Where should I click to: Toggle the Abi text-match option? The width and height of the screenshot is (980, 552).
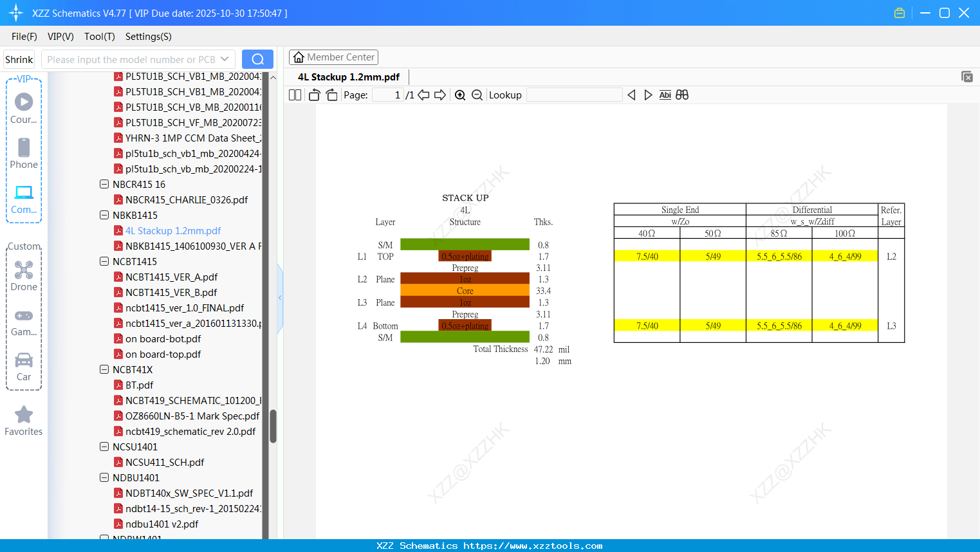pyautogui.click(x=665, y=95)
